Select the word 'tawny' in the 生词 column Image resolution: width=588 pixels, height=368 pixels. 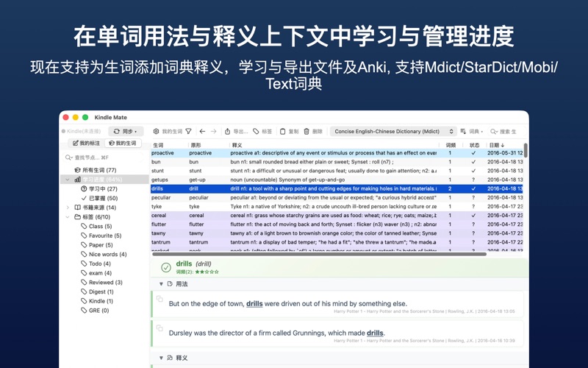click(159, 233)
